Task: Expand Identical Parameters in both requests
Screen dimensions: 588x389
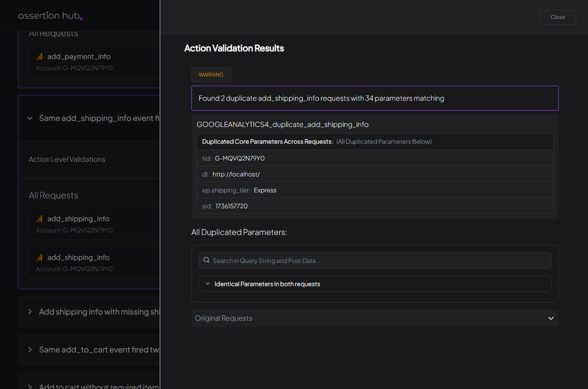Action: [375, 284]
